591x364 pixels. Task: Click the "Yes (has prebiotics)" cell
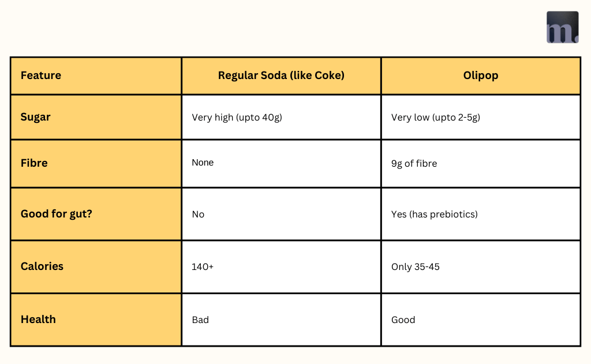coord(434,215)
